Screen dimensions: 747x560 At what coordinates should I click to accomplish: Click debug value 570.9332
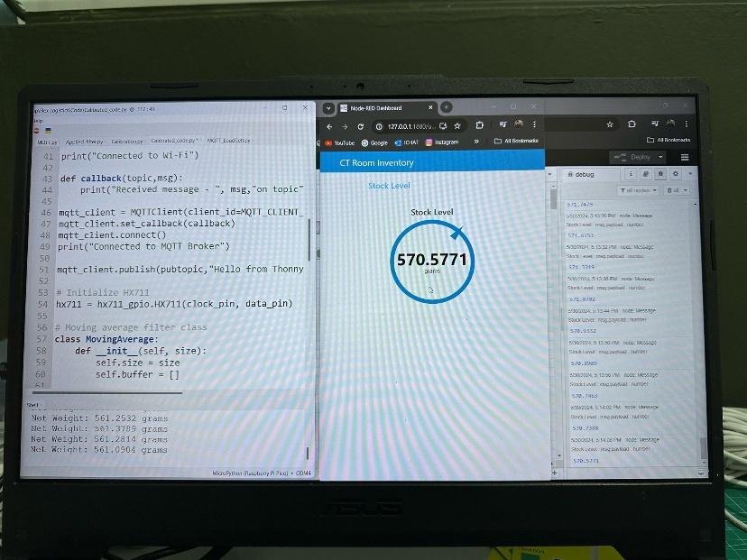click(583, 331)
